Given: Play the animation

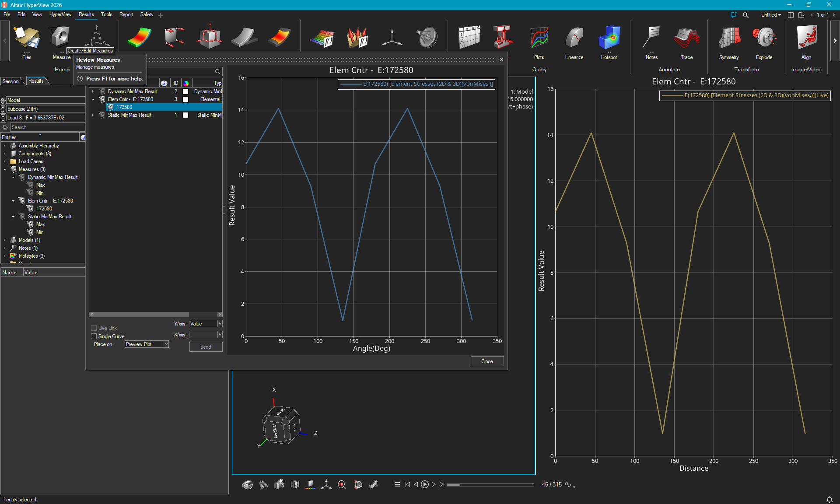Looking at the screenshot, I should [x=424, y=484].
